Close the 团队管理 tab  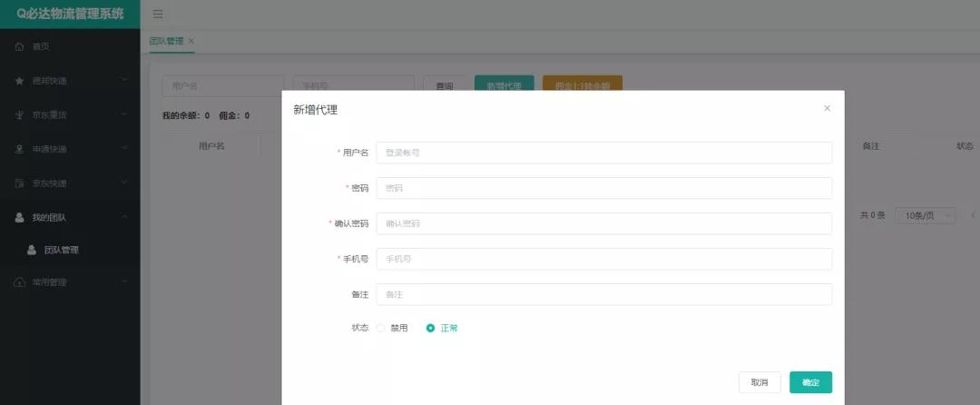(191, 41)
